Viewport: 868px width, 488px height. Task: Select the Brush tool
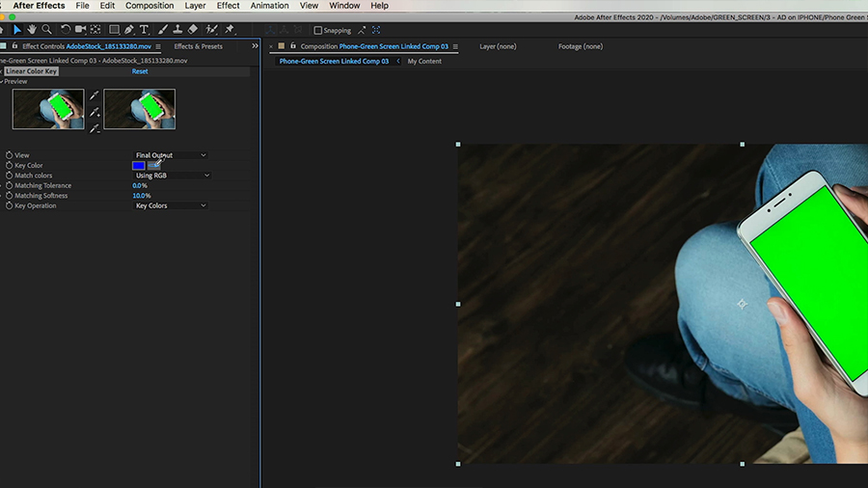point(163,29)
